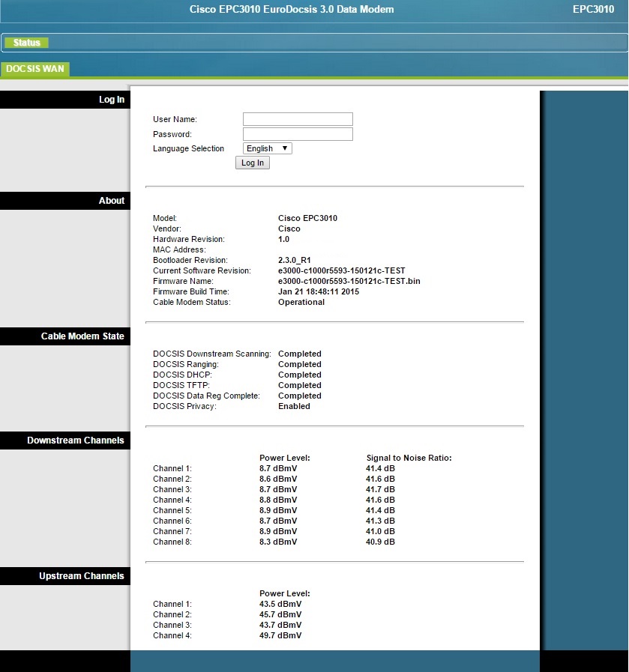Select downstream Channel 3 SNR '41.7 dB'
629x672 pixels.
[x=380, y=489]
